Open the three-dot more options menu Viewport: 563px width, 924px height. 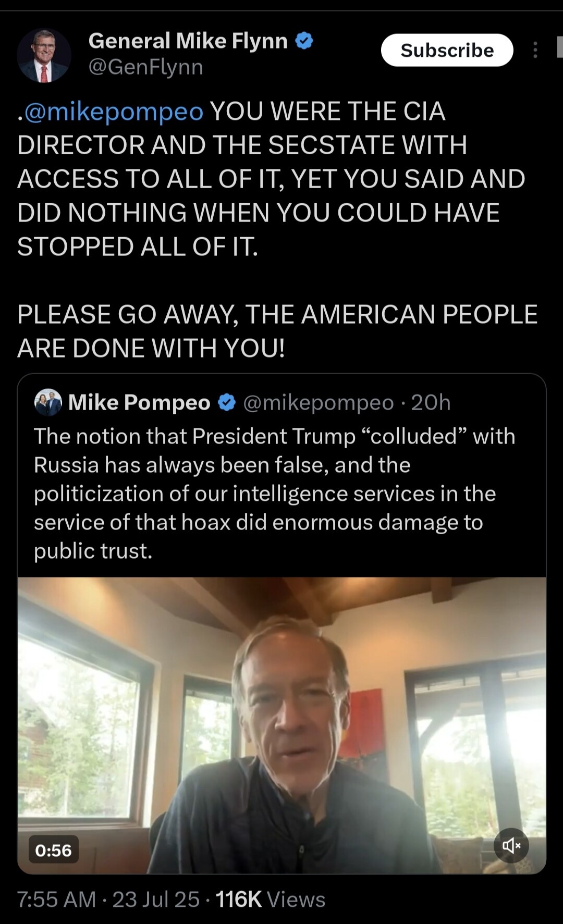(x=535, y=50)
